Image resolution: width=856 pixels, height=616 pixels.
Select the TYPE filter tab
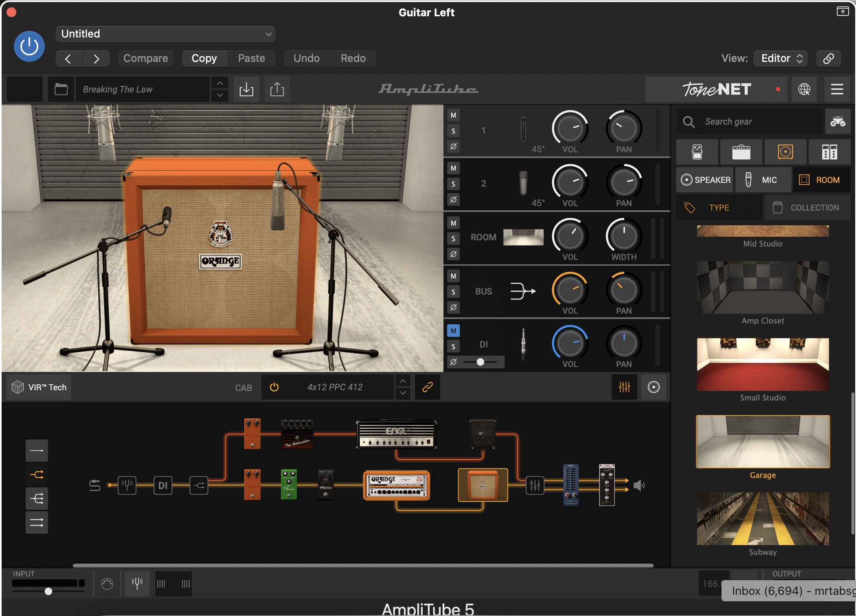coord(719,208)
